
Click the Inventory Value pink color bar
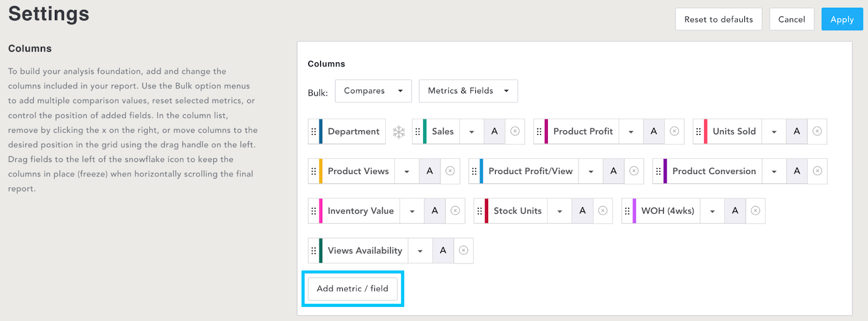point(321,211)
